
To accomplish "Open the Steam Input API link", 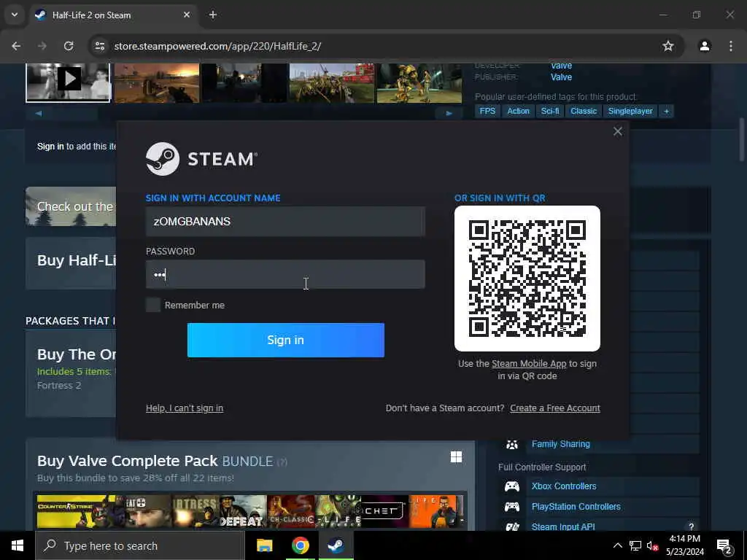I will tap(563, 526).
